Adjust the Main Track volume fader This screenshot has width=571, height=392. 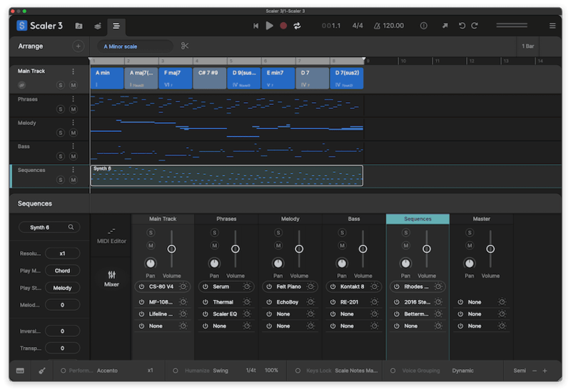point(171,248)
